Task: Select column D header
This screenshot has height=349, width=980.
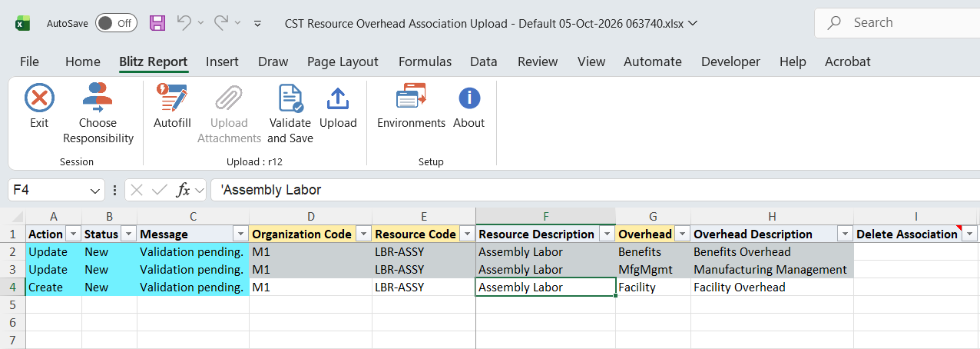Action: (x=310, y=217)
